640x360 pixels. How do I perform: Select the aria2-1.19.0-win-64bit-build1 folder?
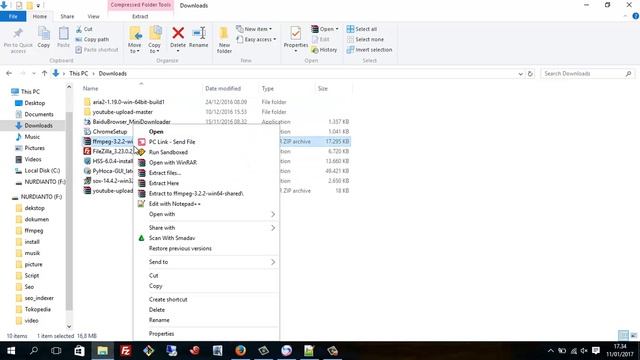(129, 102)
